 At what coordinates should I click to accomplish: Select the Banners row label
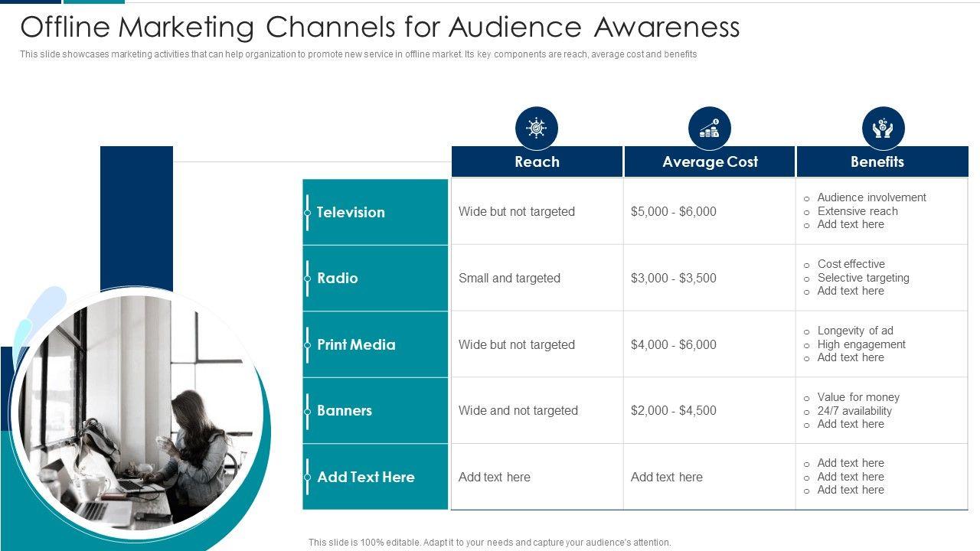[375, 410]
